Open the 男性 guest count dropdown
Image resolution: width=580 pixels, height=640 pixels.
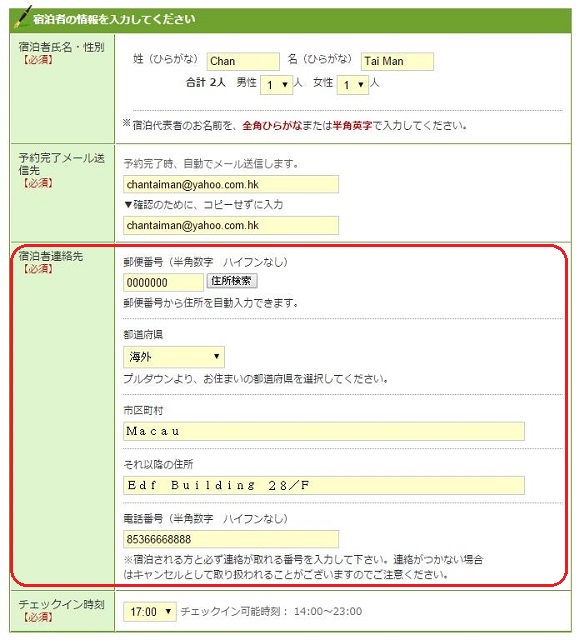[276, 85]
